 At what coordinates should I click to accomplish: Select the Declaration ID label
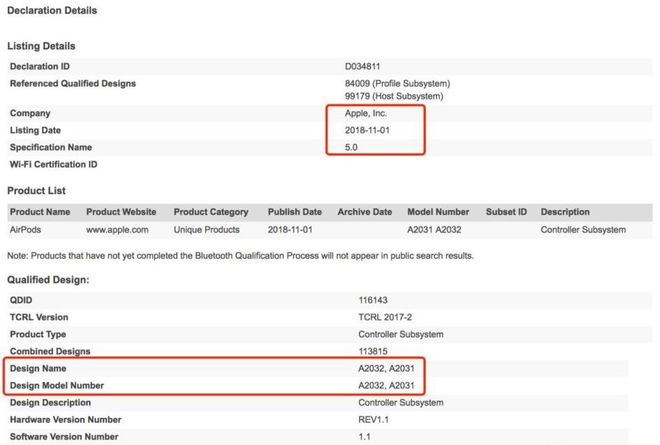[x=40, y=67]
